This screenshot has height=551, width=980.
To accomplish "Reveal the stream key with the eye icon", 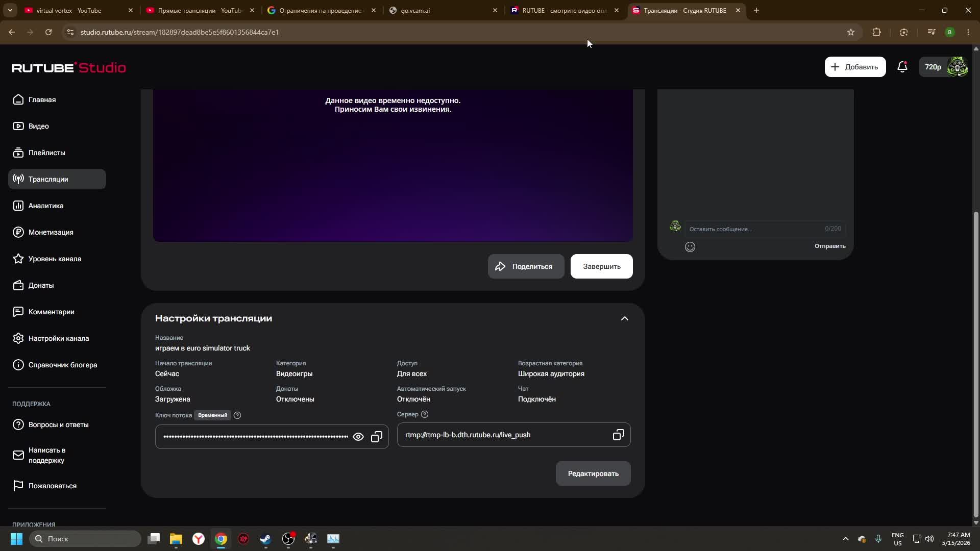I will [358, 437].
